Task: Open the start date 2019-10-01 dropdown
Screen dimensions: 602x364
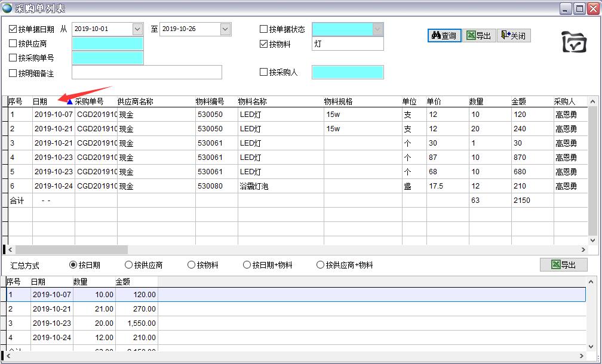Action: click(x=137, y=29)
